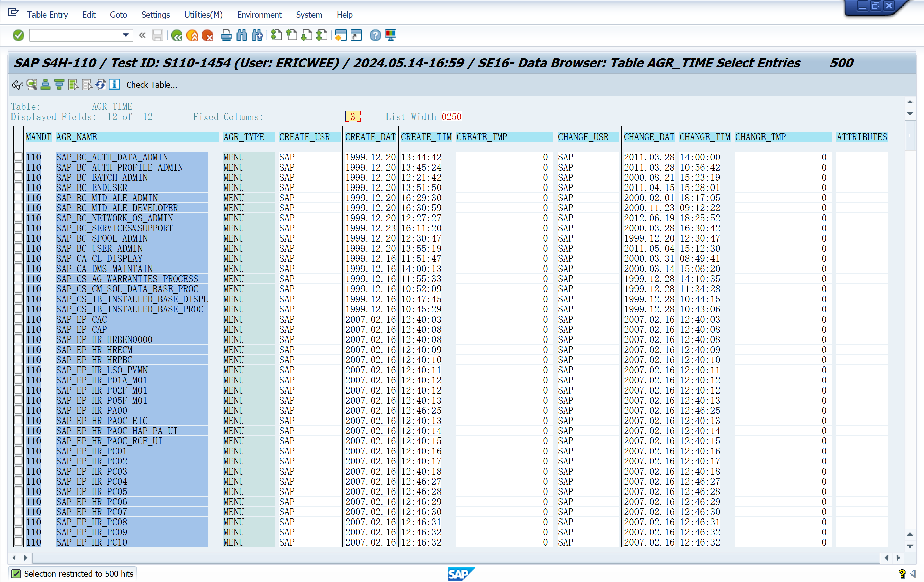924x582 pixels.
Task: Click the glasses Display icon
Action: pyautogui.click(x=17, y=85)
